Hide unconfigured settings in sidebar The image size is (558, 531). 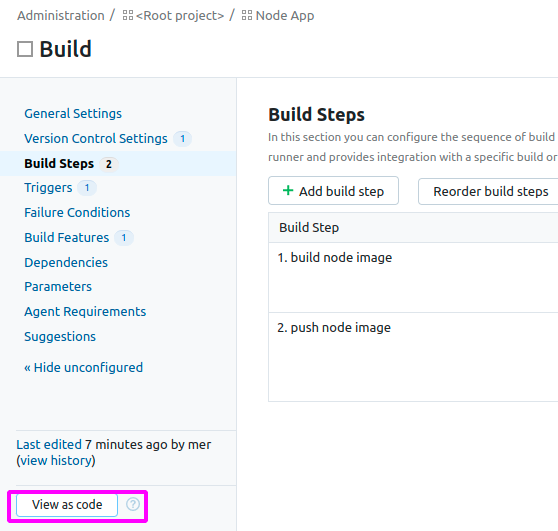pyautogui.click(x=84, y=367)
